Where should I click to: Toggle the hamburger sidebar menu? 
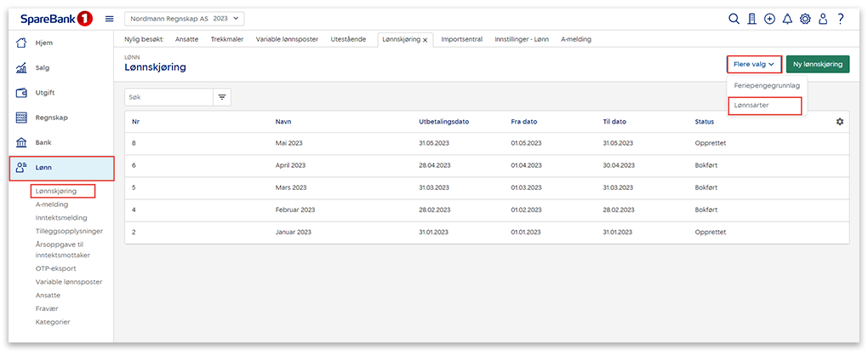pyautogui.click(x=109, y=19)
